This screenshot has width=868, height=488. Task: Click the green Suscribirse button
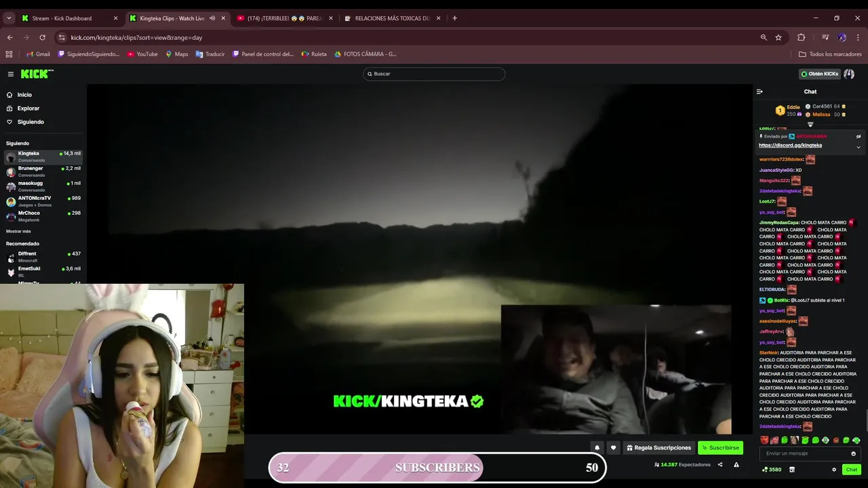coord(720,448)
